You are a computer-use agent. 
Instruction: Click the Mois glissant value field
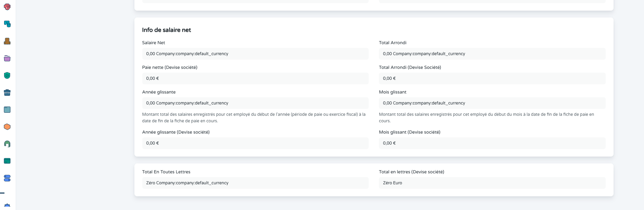(x=492, y=103)
